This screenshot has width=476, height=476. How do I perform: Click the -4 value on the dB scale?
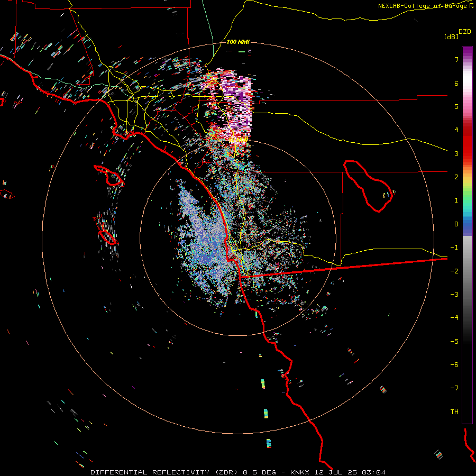click(454, 318)
